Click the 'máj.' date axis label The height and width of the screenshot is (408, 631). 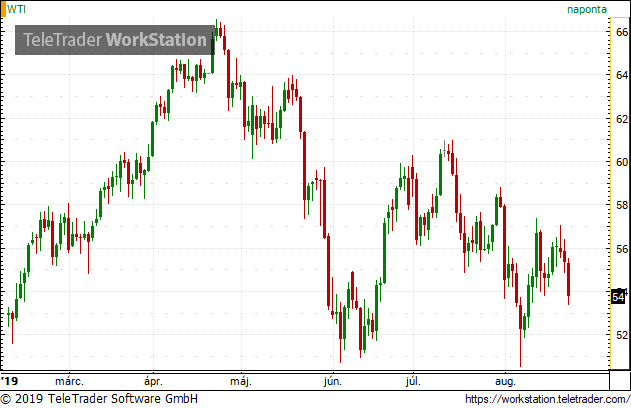241,381
